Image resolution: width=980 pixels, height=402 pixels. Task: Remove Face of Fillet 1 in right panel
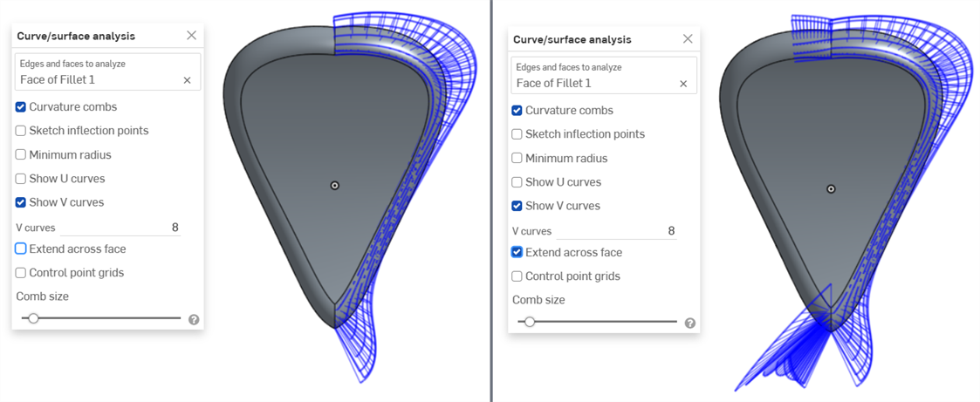(683, 83)
